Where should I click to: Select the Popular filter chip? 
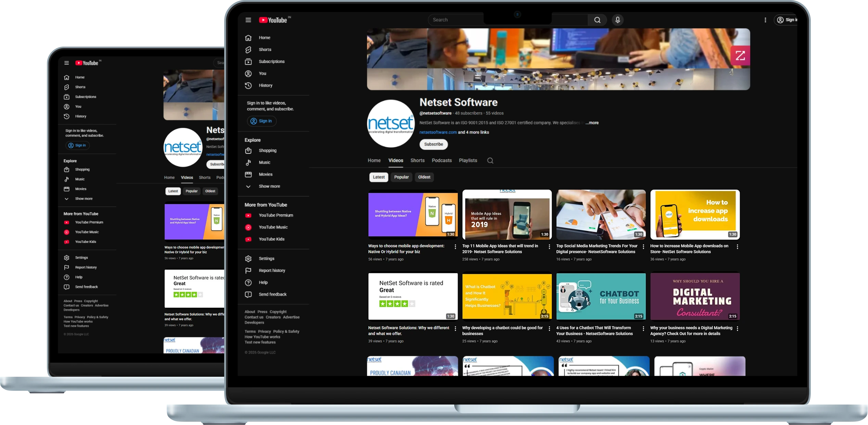(x=401, y=177)
